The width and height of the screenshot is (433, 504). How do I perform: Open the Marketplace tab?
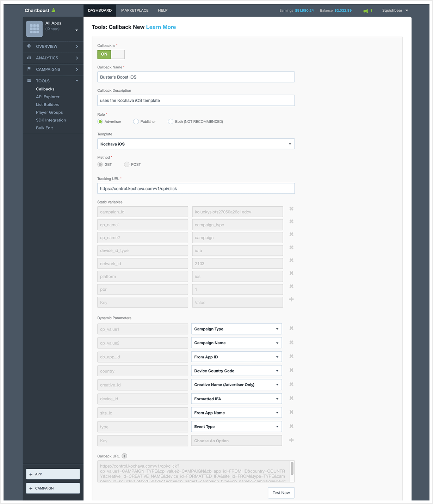tap(135, 11)
